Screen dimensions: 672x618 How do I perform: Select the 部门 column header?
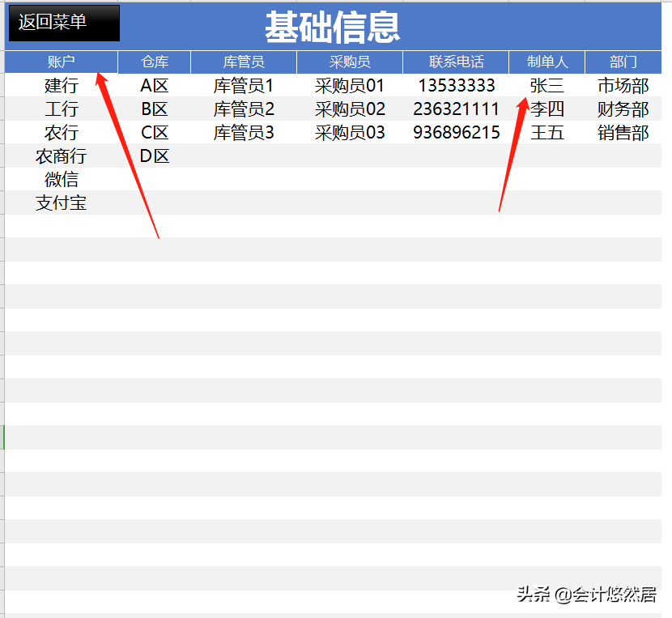(623, 62)
